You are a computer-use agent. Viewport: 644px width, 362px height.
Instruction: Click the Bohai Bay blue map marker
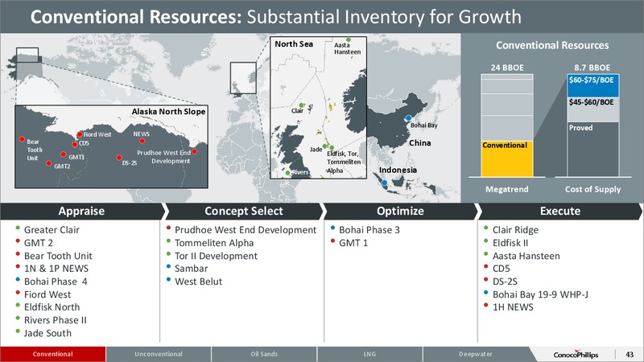pos(408,118)
